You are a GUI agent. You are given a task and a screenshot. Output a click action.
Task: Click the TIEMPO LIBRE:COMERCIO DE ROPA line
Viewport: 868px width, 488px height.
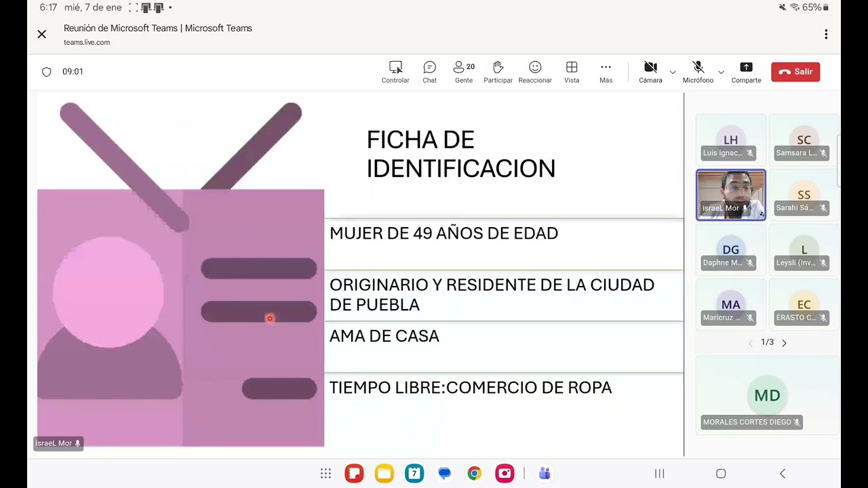pyautogui.click(x=471, y=388)
